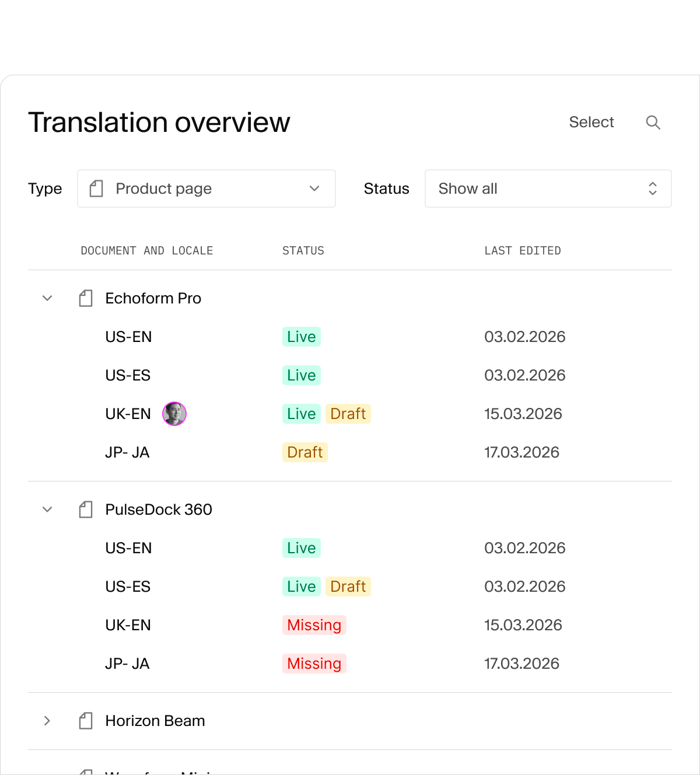The height and width of the screenshot is (775, 700).
Task: Click the Draft badge on the JP-JA row
Action: 304,452
